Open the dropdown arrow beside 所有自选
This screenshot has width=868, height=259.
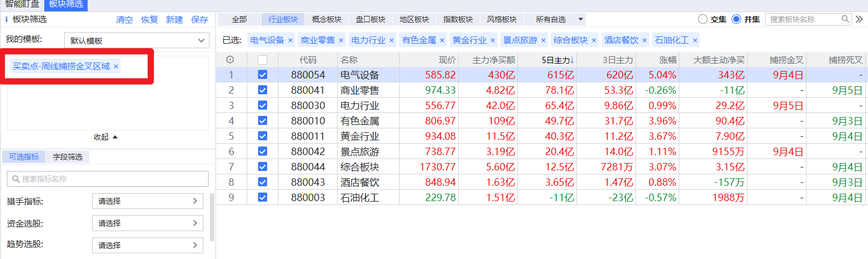pyautogui.click(x=580, y=19)
